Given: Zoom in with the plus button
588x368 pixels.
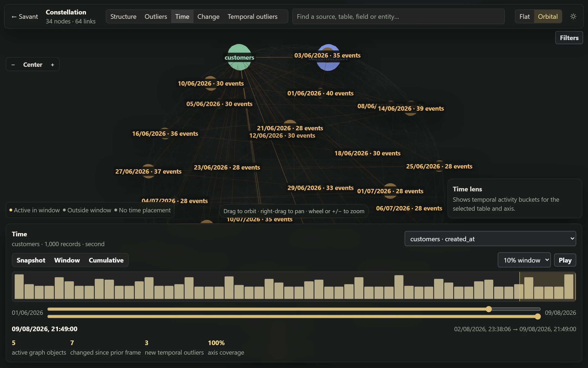Looking at the screenshot, I should pyautogui.click(x=53, y=65).
